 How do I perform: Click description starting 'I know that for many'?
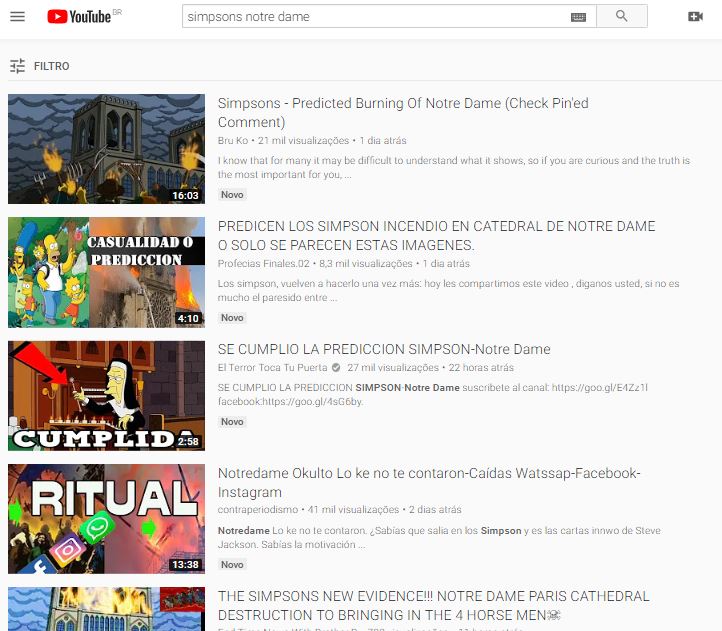pyautogui.click(x=454, y=167)
